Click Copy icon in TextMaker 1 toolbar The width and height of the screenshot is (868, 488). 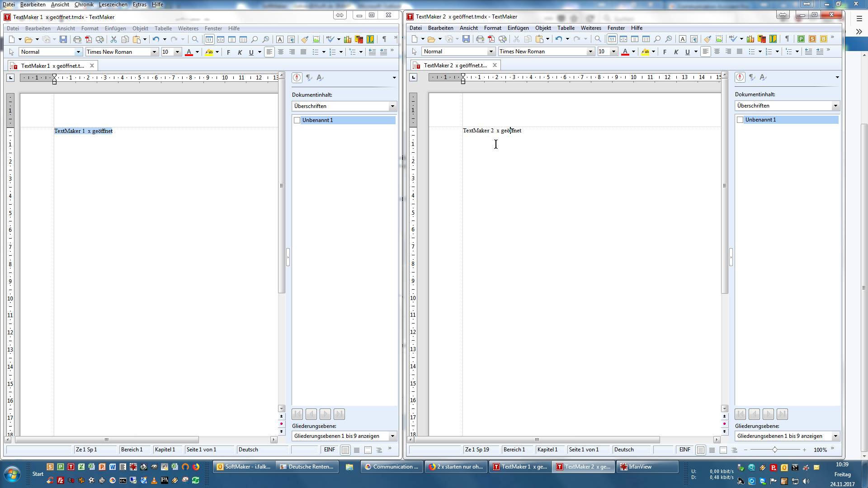(125, 39)
